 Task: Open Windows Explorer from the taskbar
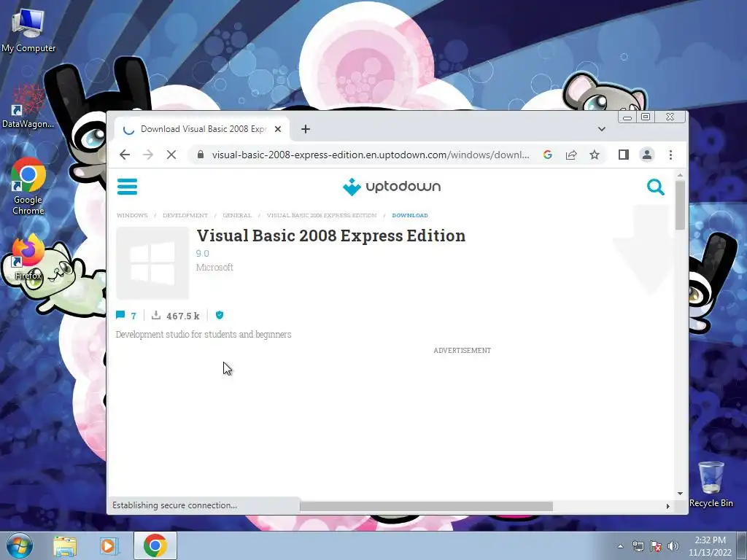pyautogui.click(x=65, y=545)
